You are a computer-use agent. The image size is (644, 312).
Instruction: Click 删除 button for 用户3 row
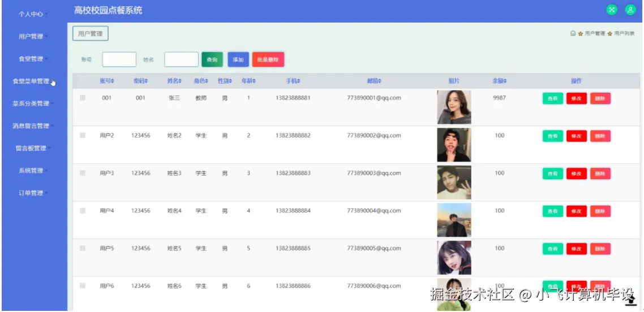(x=600, y=174)
